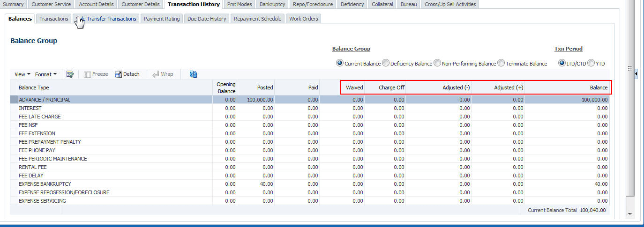Open the Payment Rating sub-tab

pos(162,19)
